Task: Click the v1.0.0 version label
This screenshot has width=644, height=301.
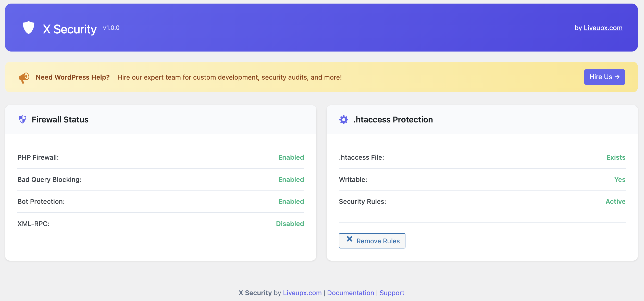Action: (x=111, y=28)
